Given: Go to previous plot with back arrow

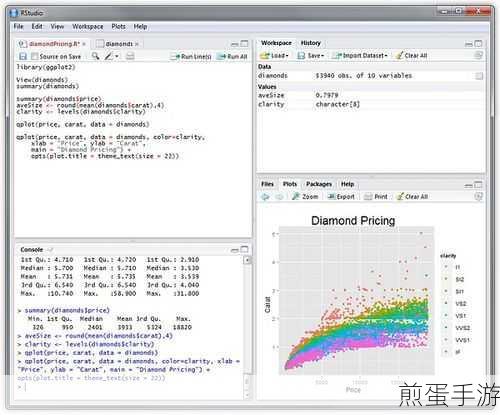Looking at the screenshot, I should pos(265,197).
